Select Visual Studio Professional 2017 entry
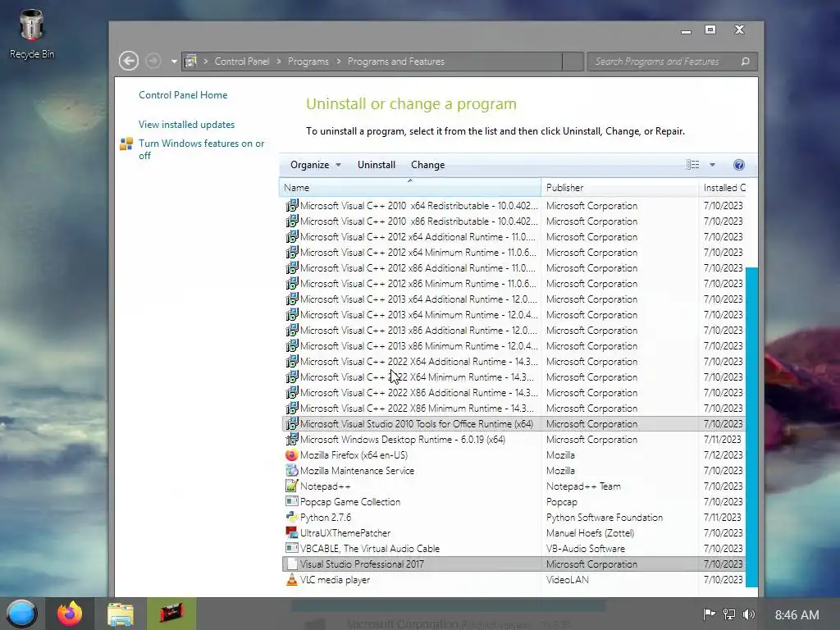The image size is (840, 630). click(514, 564)
